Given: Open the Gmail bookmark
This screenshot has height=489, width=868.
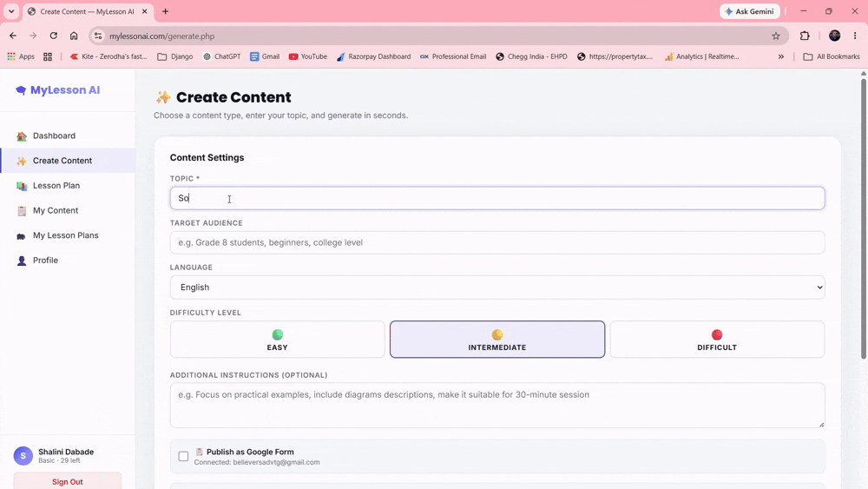Looking at the screenshot, I should click(x=265, y=56).
